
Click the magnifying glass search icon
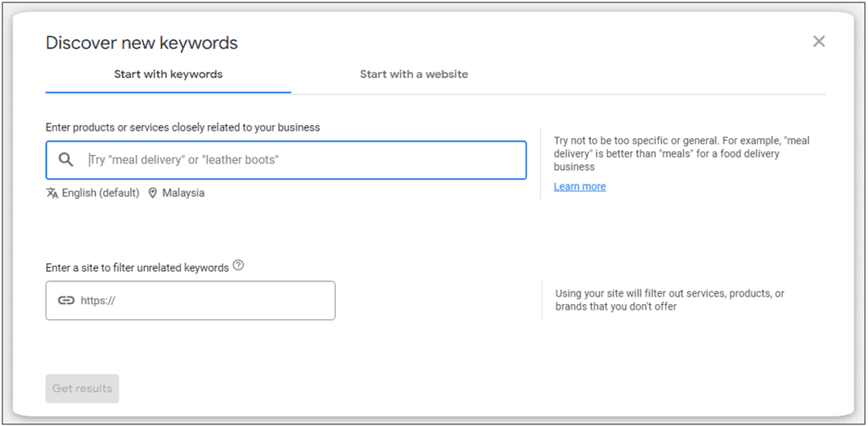click(x=66, y=159)
